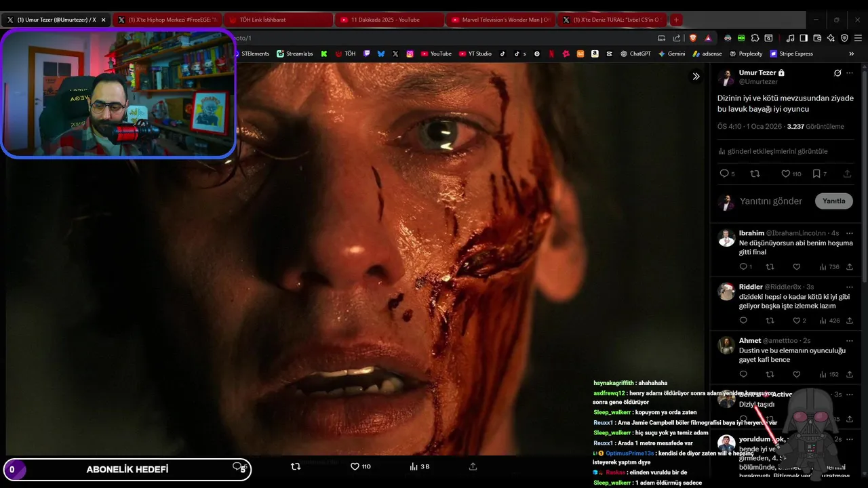Repost Ibrahim's reply
The width and height of the screenshot is (868, 488).
tap(770, 267)
